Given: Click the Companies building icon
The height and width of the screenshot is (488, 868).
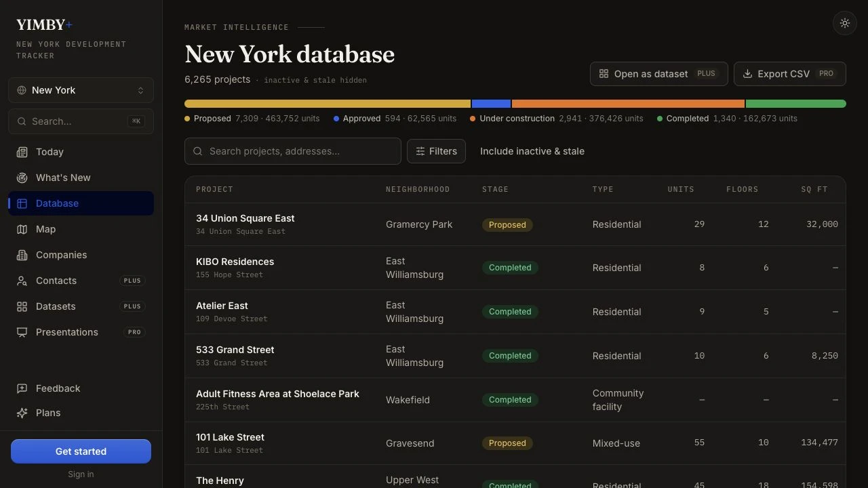Looking at the screenshot, I should coord(22,255).
